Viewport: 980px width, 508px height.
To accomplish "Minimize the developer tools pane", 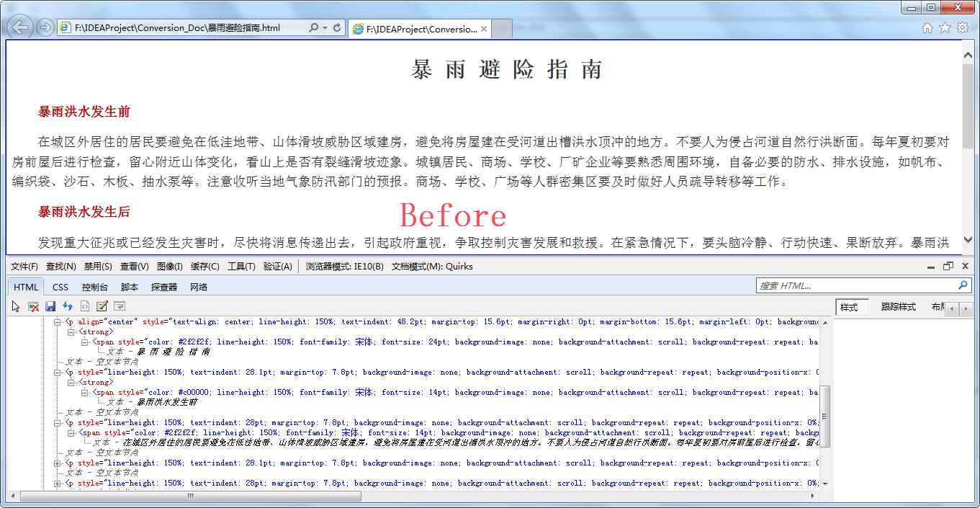I will [x=931, y=267].
